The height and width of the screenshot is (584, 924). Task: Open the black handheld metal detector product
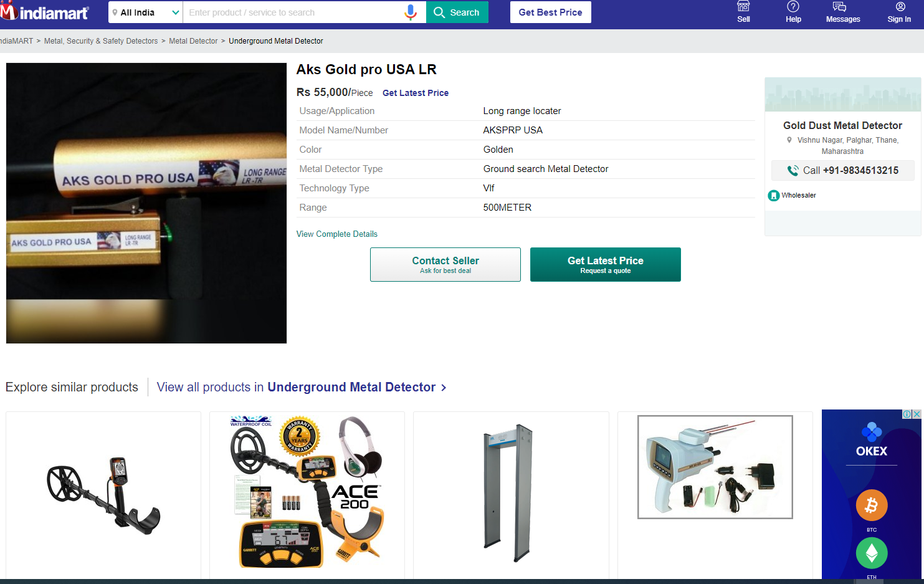tap(103, 495)
